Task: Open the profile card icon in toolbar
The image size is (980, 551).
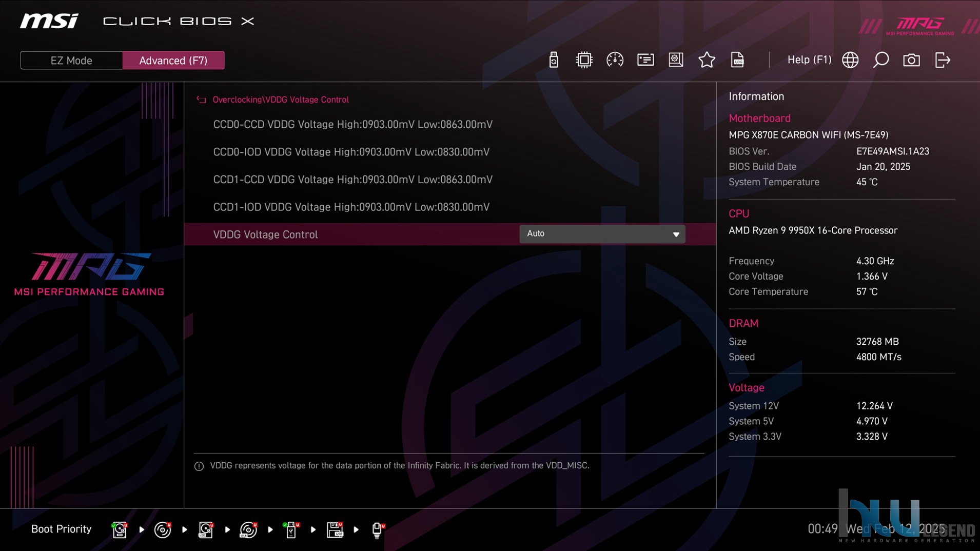Action: (x=645, y=60)
